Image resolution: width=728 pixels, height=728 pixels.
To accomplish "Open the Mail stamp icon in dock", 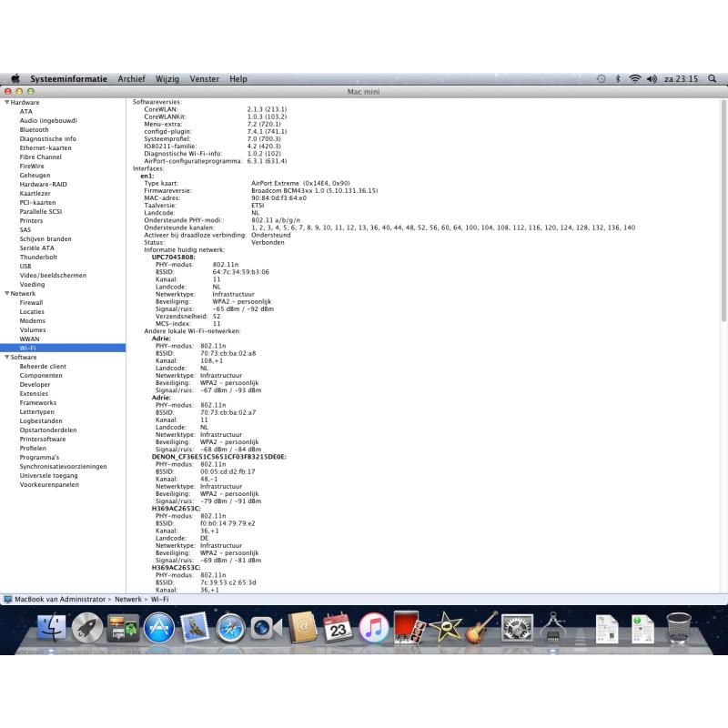I will [x=195, y=628].
